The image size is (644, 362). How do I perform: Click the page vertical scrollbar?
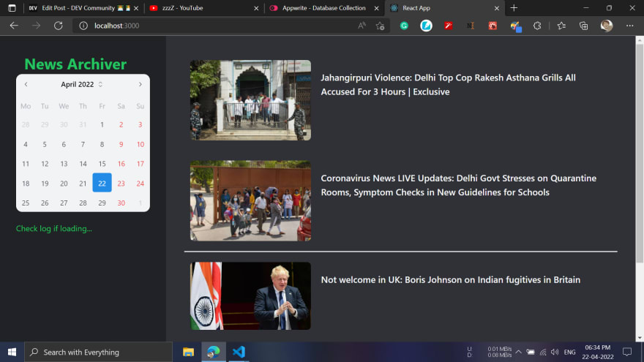point(640,154)
